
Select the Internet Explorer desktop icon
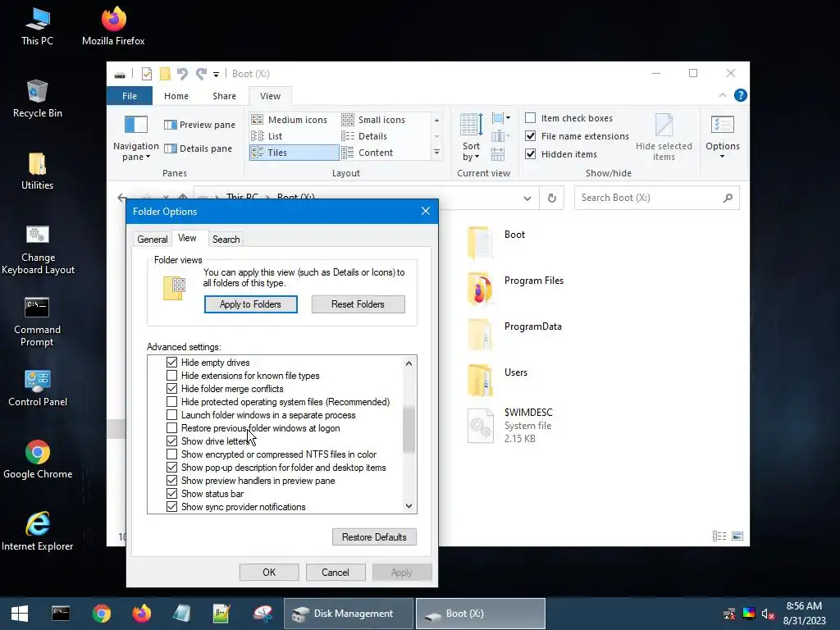coord(38,532)
